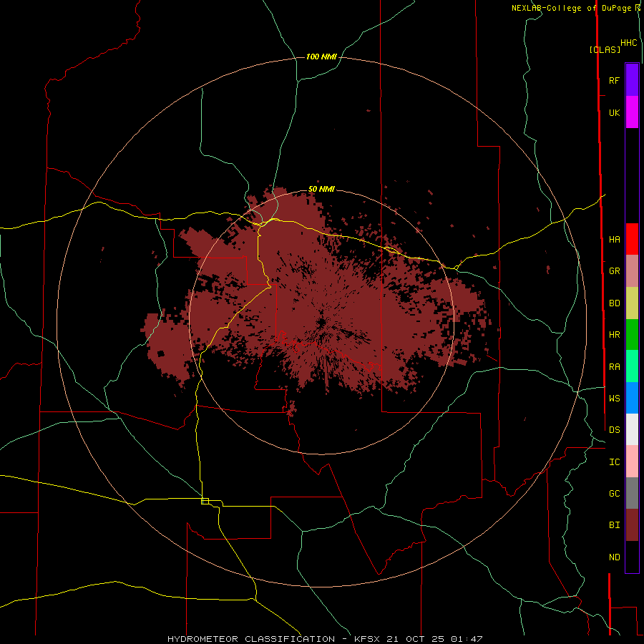The image size is (644, 644).
Task: Click the [CLAS] legend title
Action: click(x=605, y=49)
